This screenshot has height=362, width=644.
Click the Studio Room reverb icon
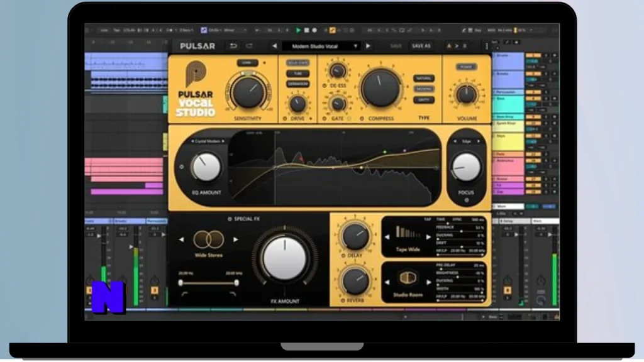pyautogui.click(x=408, y=278)
